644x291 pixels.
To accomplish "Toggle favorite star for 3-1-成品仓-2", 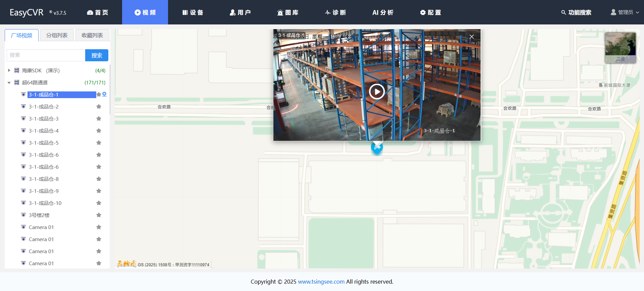I will pos(99,106).
